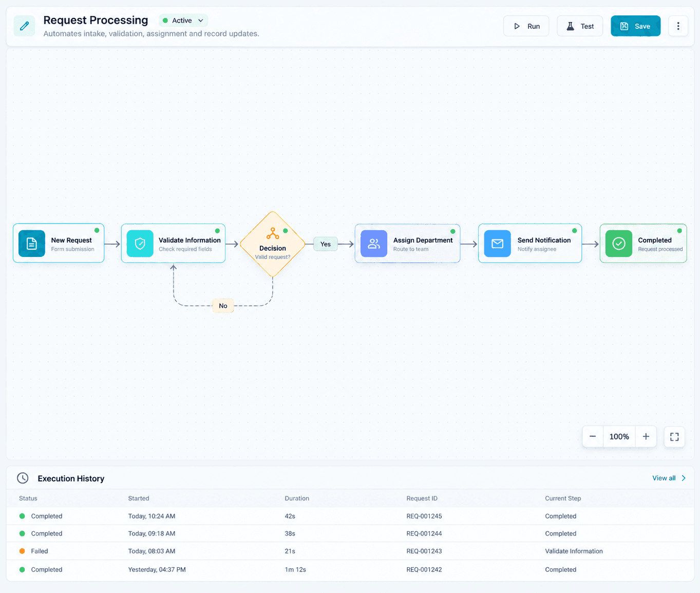Select request ID REQ-001243
Screen dimensions: 700x593
pos(424,551)
